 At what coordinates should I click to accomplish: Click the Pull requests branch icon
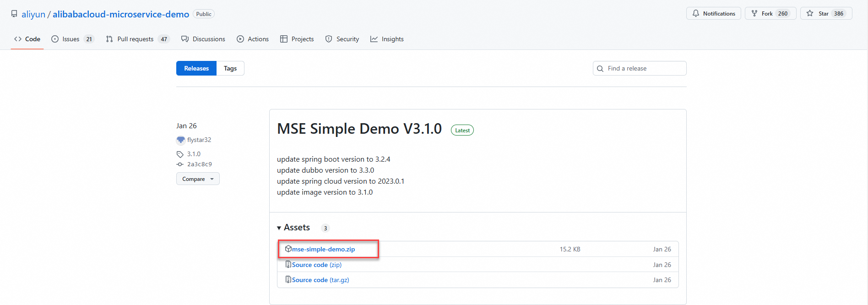tap(109, 39)
